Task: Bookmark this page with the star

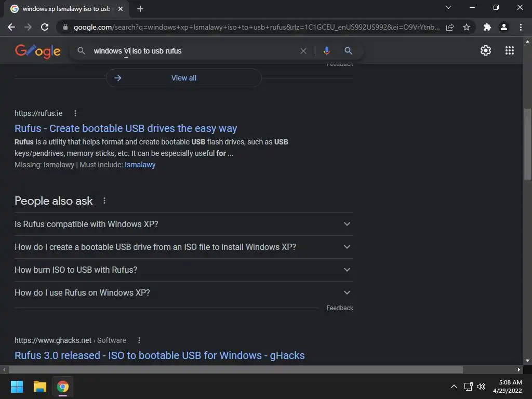Action: pyautogui.click(x=467, y=27)
